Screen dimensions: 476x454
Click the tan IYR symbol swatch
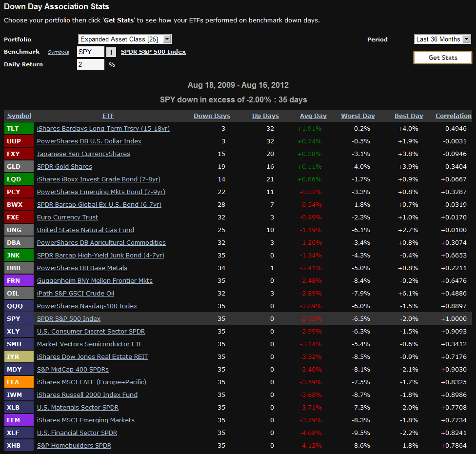click(19, 357)
